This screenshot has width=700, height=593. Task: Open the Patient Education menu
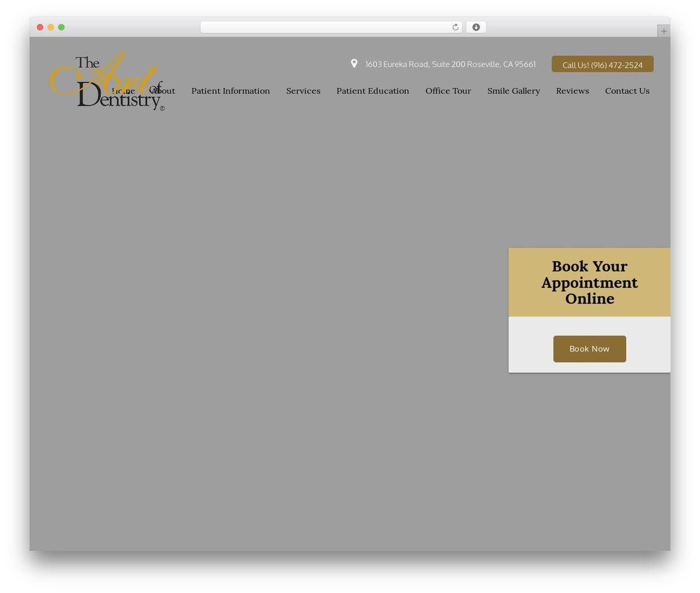tap(372, 91)
